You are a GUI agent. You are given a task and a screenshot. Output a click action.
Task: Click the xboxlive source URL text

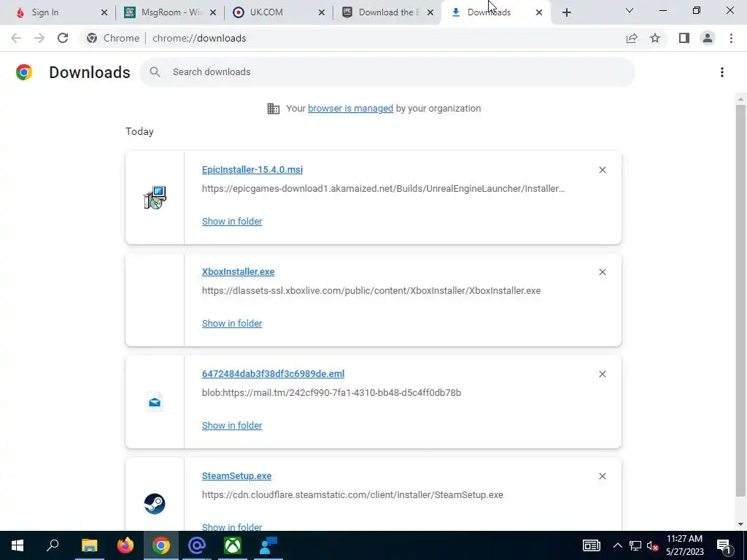point(371,290)
